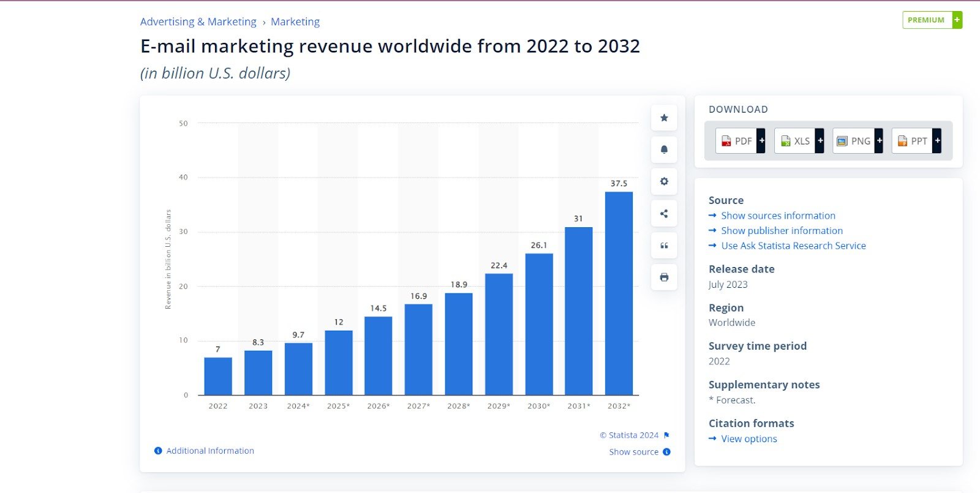Open the Marketing breadcrumb link
The width and height of the screenshot is (980, 493).
(295, 21)
